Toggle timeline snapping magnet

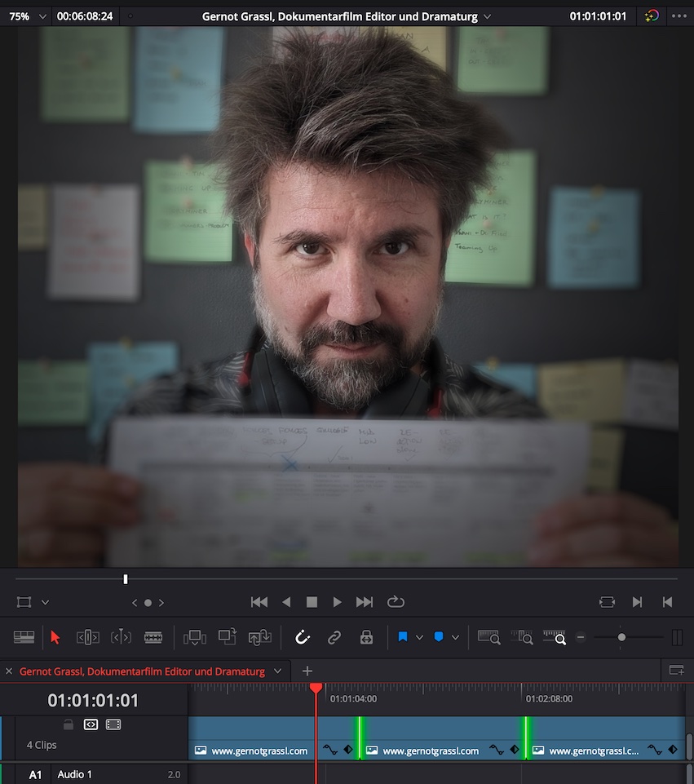303,637
